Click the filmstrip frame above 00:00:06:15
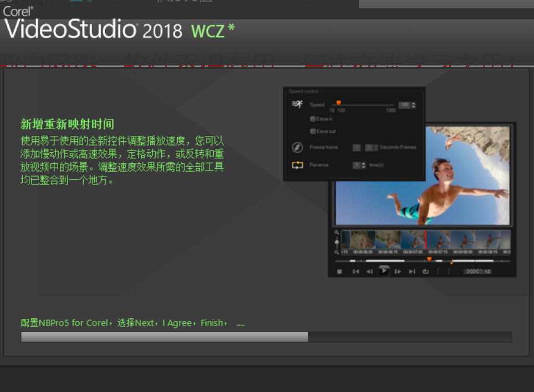The height and width of the screenshot is (392, 534). [388, 240]
